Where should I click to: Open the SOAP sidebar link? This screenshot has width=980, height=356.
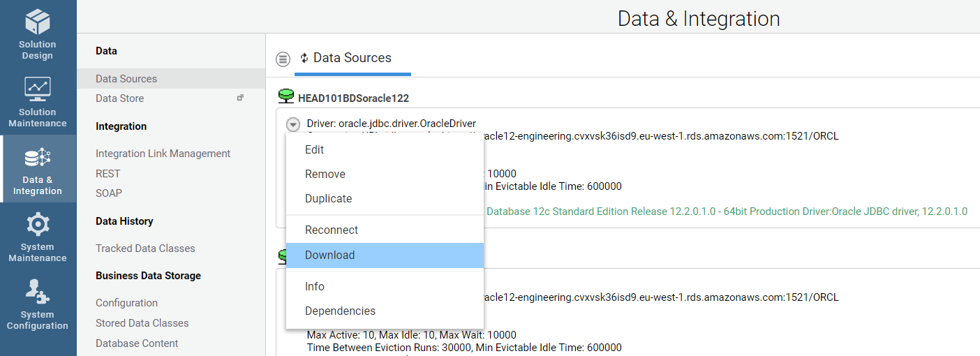(109, 193)
